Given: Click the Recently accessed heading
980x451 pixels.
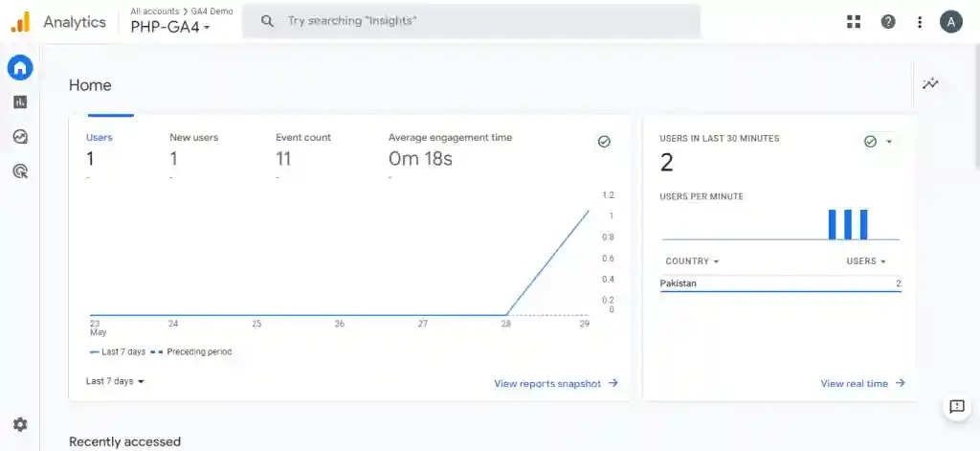Looking at the screenshot, I should (x=124, y=441).
